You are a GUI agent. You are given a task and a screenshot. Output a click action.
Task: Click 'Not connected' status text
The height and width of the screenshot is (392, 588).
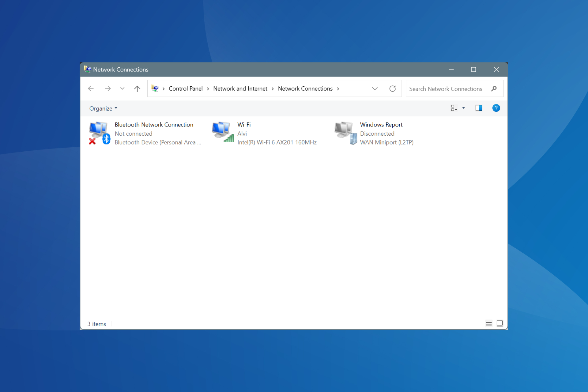point(134,134)
